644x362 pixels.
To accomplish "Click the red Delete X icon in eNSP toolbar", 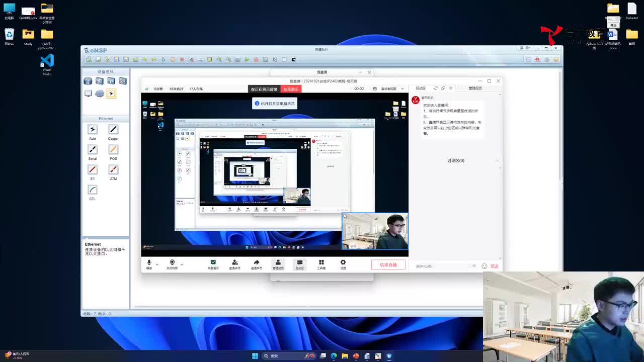I will coord(182,59).
